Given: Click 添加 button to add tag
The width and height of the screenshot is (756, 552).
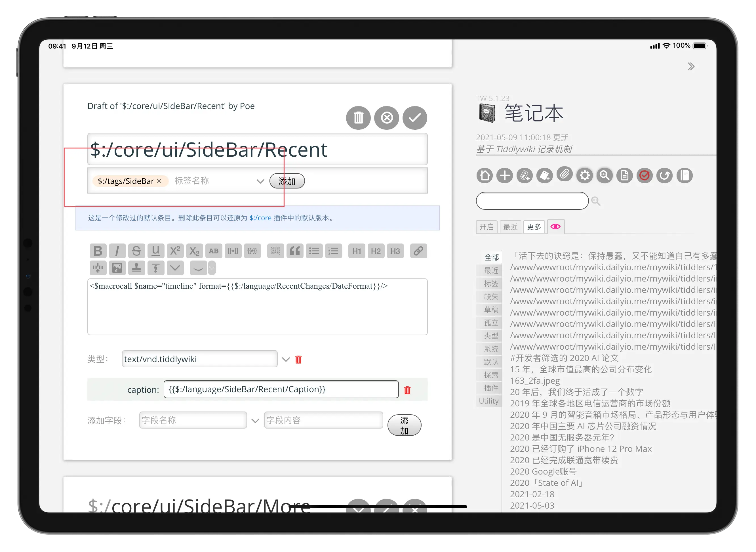Looking at the screenshot, I should pos(287,181).
